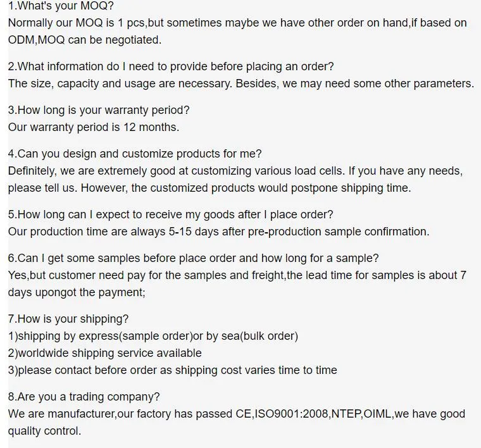Click the "worldwide shipping service available" line
481x448 pixels.
[x=105, y=353]
